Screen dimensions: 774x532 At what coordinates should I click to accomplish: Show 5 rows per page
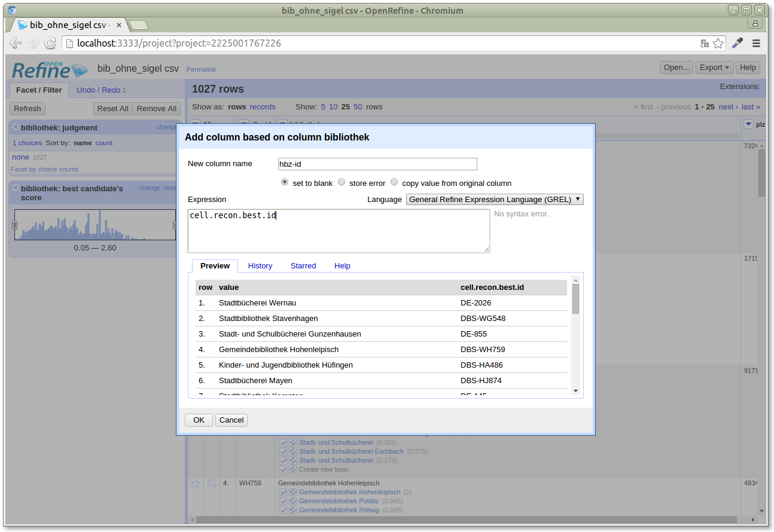(323, 107)
